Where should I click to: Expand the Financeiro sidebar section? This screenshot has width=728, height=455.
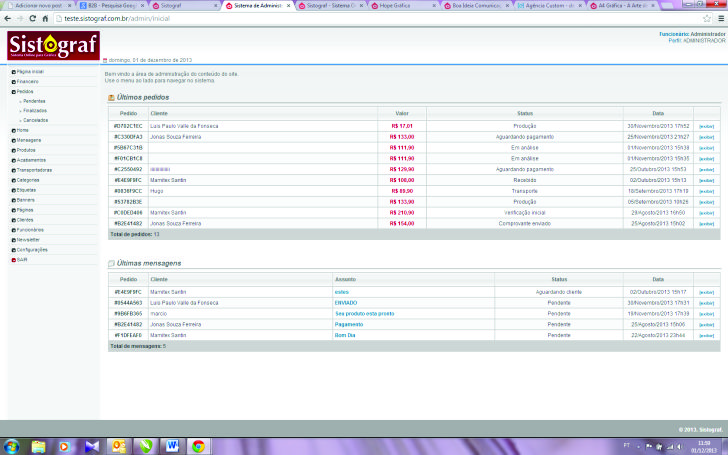(x=27, y=81)
